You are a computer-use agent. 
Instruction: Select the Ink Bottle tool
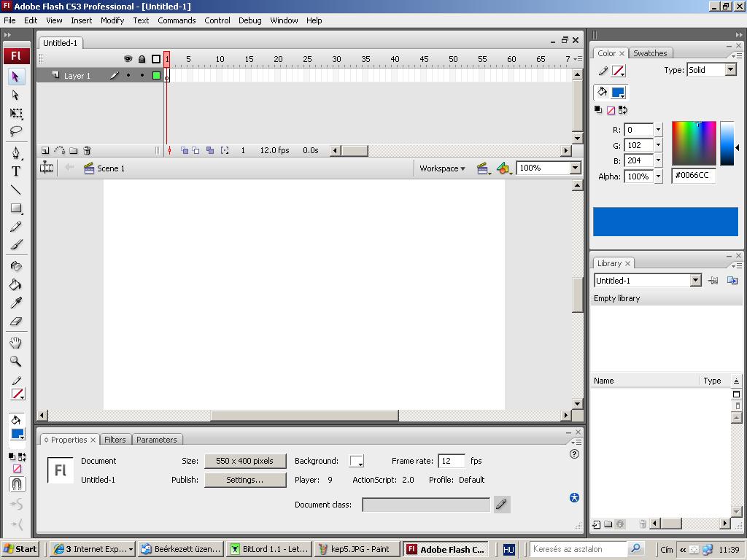16,266
